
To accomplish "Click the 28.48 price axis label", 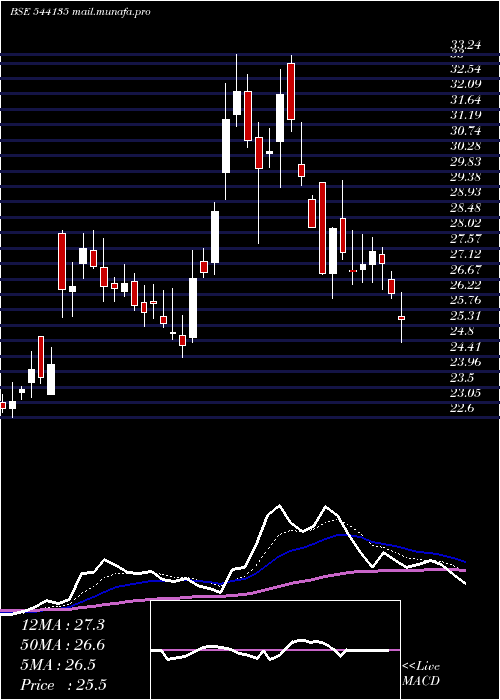I will (466, 208).
